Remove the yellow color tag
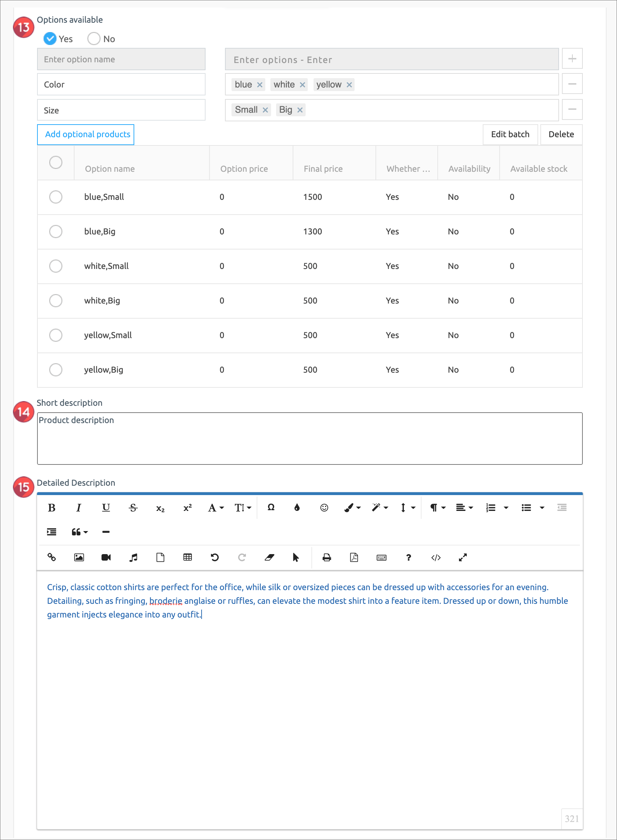 349,85
